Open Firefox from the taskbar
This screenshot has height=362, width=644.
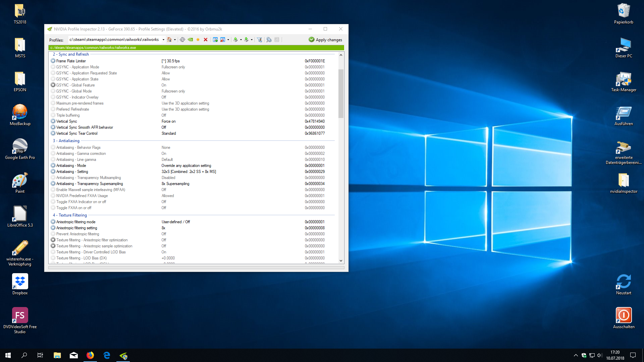click(x=90, y=355)
